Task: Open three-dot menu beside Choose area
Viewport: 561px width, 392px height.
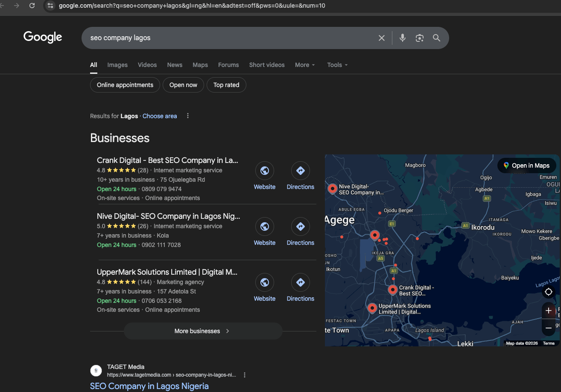Action: pos(188,116)
